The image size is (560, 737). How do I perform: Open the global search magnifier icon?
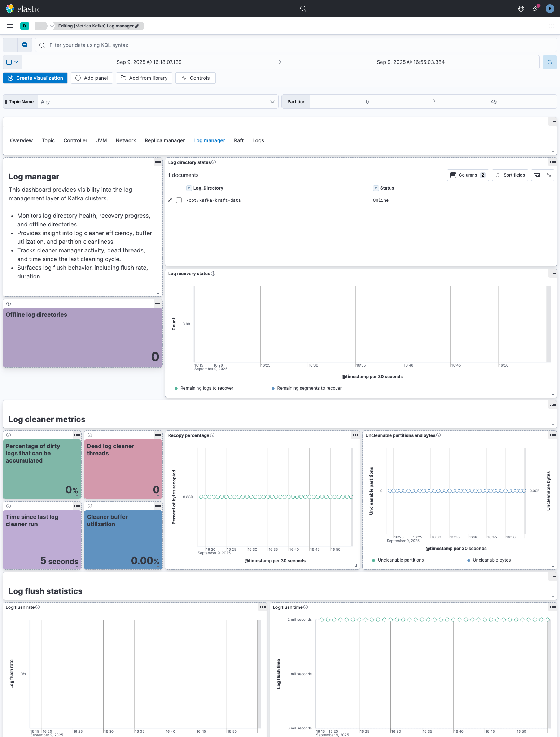(303, 9)
